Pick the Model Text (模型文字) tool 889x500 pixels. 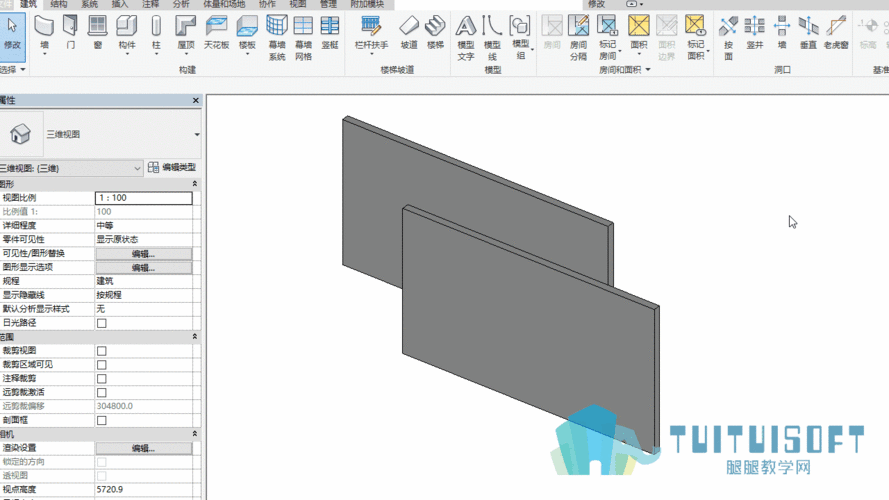[x=465, y=39]
